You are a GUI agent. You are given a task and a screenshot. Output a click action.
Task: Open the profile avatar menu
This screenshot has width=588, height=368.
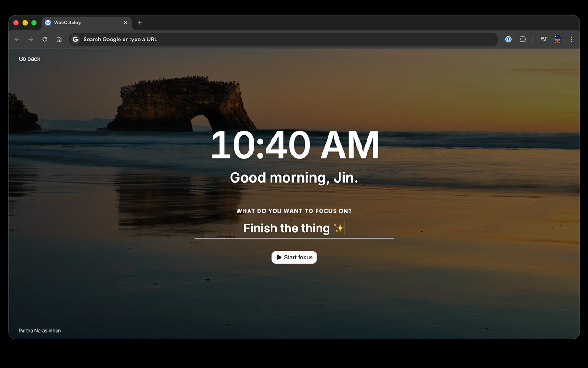(557, 40)
